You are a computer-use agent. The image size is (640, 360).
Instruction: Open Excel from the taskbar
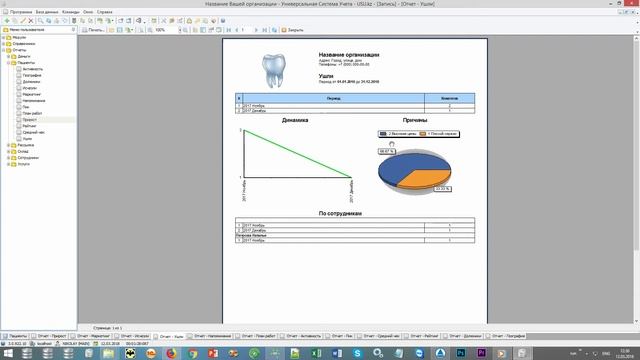(x=316, y=353)
